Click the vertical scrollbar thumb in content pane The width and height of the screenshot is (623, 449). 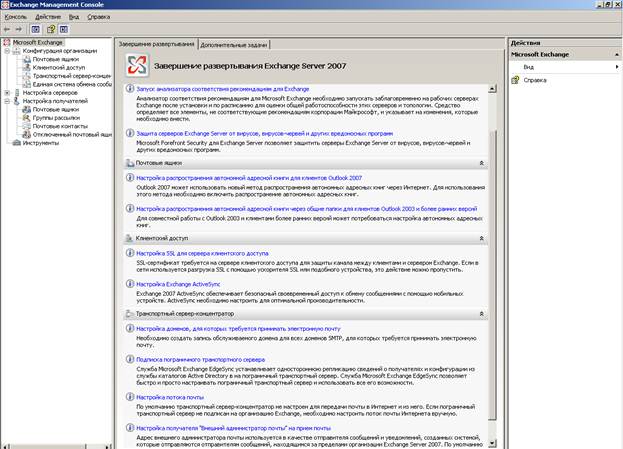click(492, 275)
